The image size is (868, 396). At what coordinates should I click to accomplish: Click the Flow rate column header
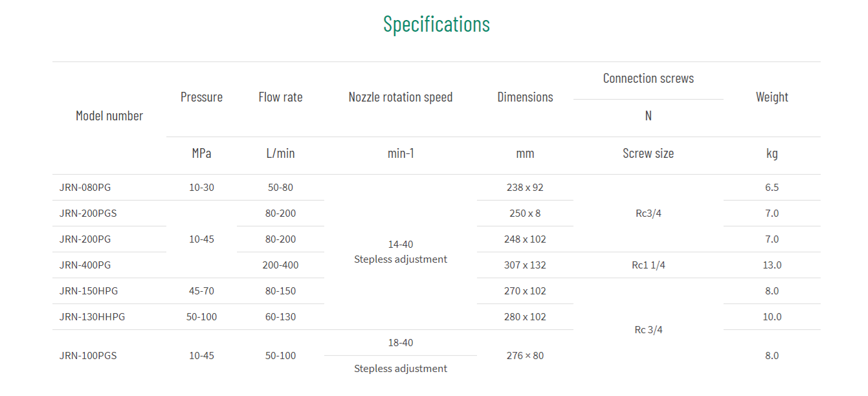point(280,97)
